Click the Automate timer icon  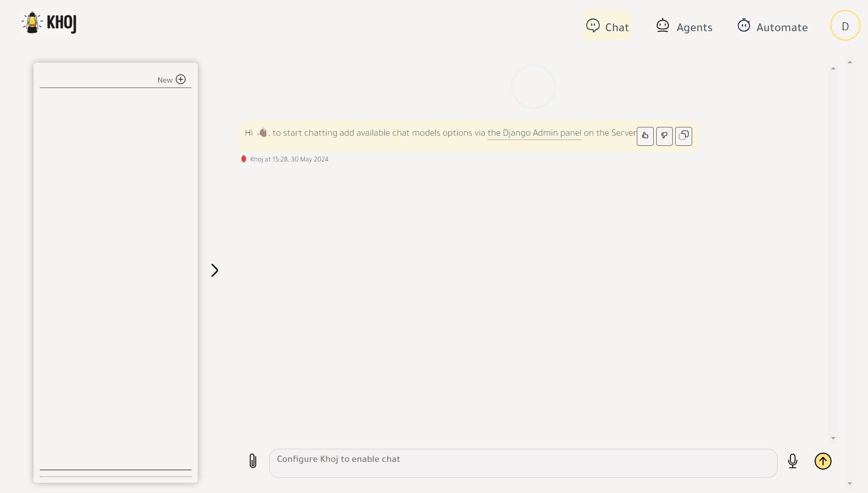pos(744,25)
